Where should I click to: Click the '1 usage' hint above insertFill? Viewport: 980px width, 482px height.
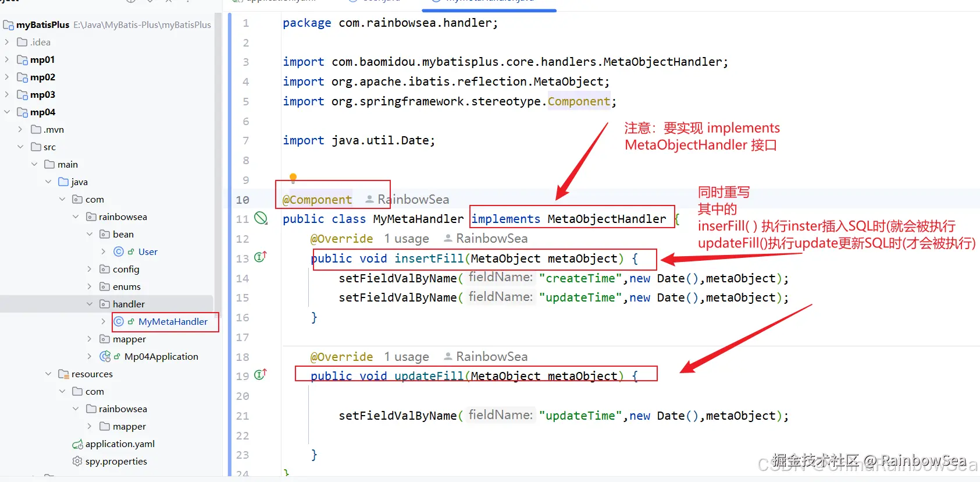[x=407, y=239]
